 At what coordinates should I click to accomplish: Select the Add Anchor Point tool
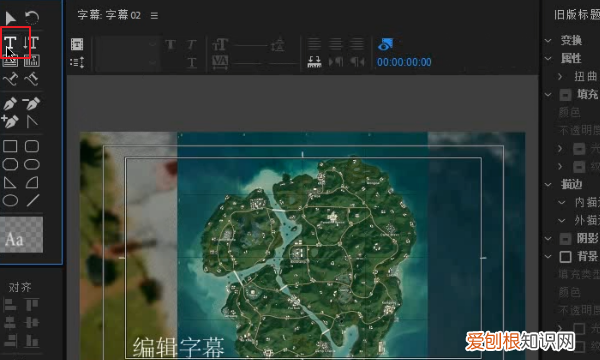[x=10, y=122]
